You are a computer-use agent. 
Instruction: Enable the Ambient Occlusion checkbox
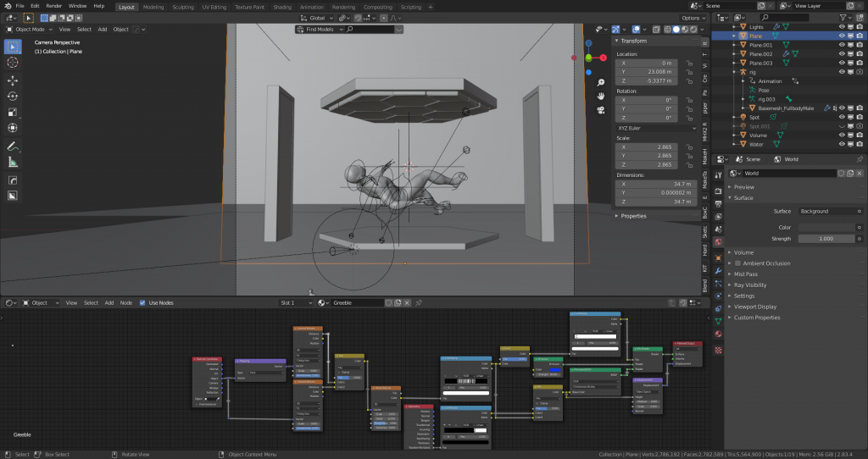738,263
